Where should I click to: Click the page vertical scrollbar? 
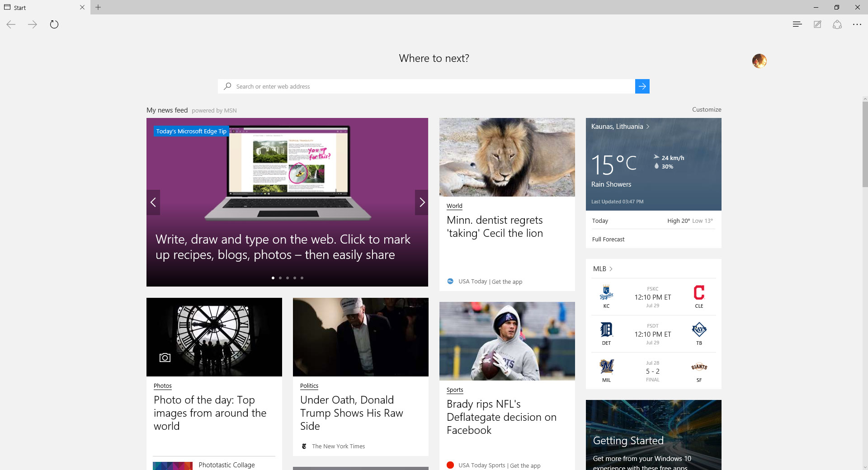click(864, 145)
